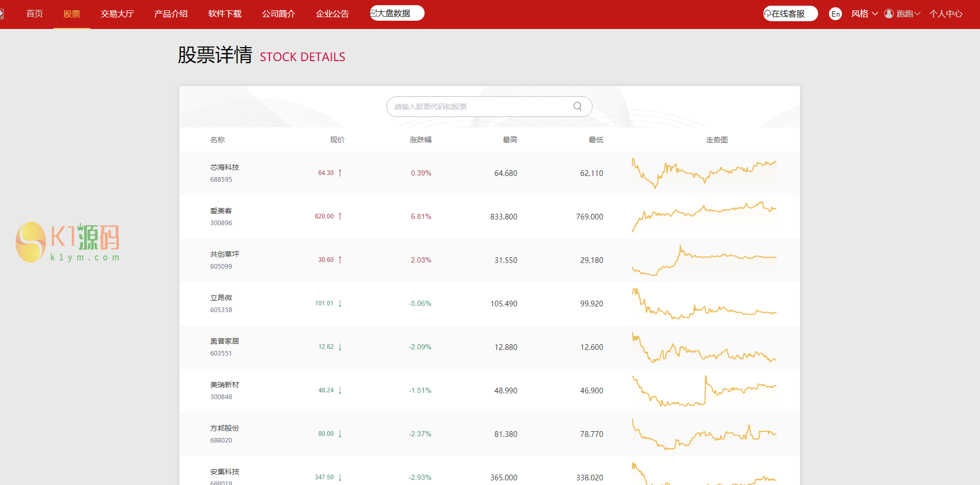
Task: Go to the 首页 home tab
Action: click(x=35, y=14)
